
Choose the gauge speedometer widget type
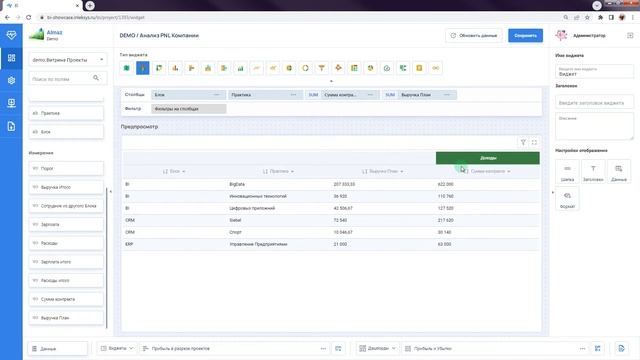pyautogui.click(x=387, y=68)
